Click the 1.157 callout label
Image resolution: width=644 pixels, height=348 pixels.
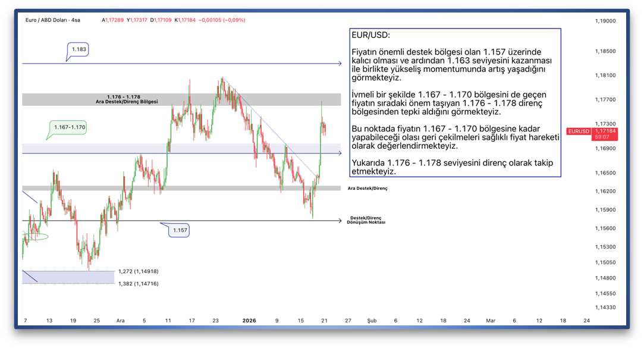pos(178,230)
